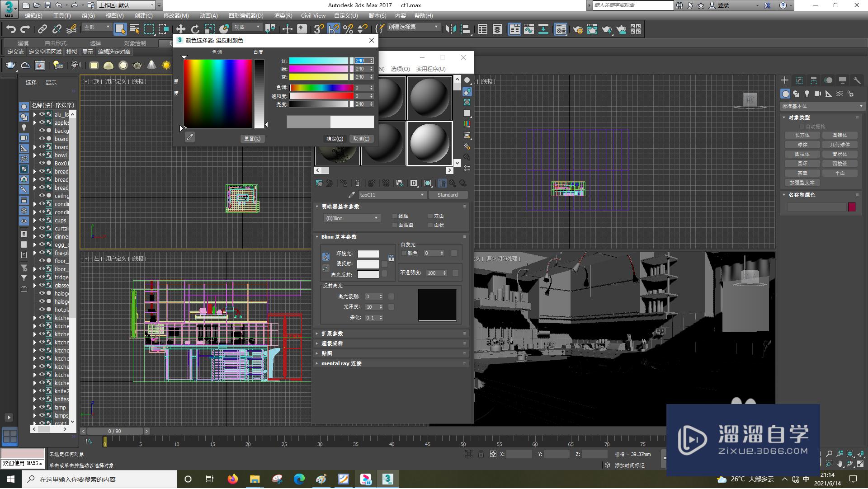Create a 长方体 box primitive
868x489 pixels.
[x=802, y=135]
